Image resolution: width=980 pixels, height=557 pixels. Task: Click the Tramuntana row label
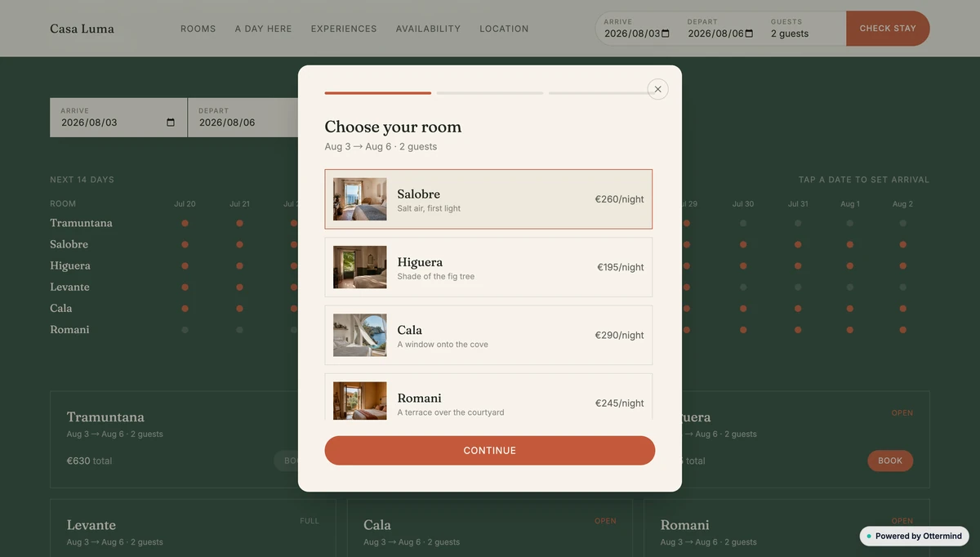point(81,223)
